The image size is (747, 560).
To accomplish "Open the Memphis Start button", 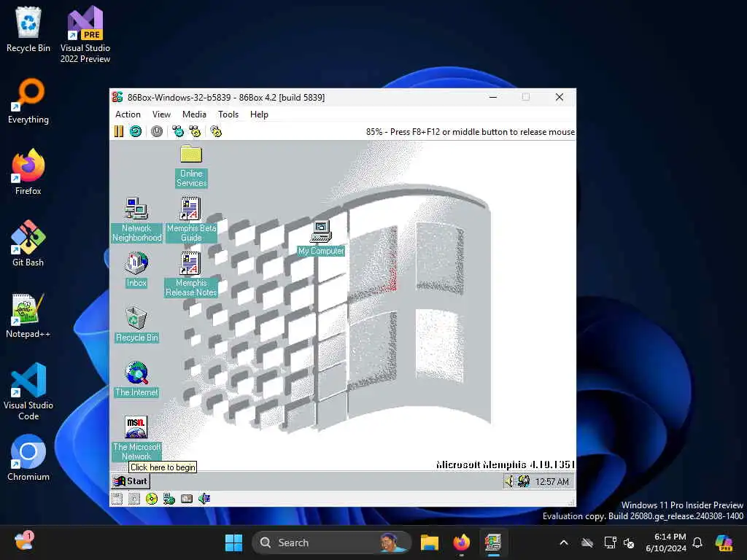I will pos(131,481).
